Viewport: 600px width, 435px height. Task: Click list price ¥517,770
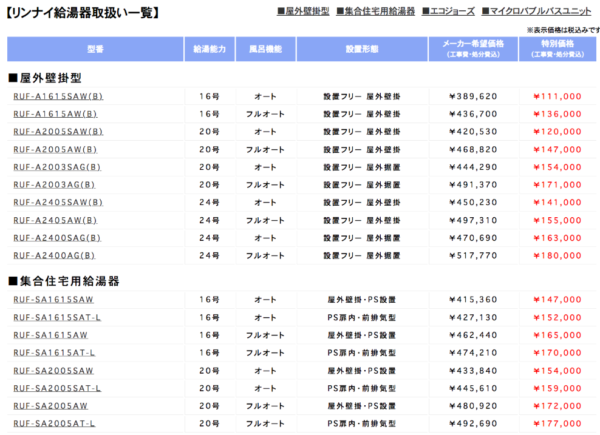click(x=473, y=256)
